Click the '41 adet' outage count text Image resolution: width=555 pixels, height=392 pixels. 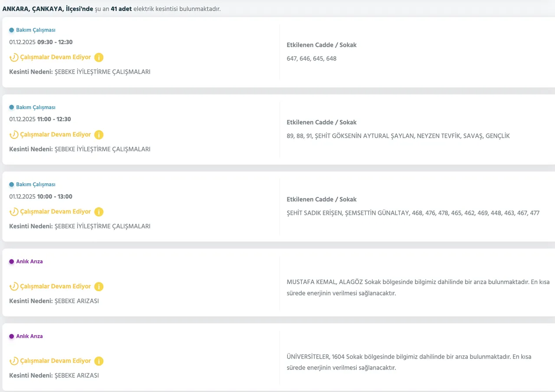[121, 9]
